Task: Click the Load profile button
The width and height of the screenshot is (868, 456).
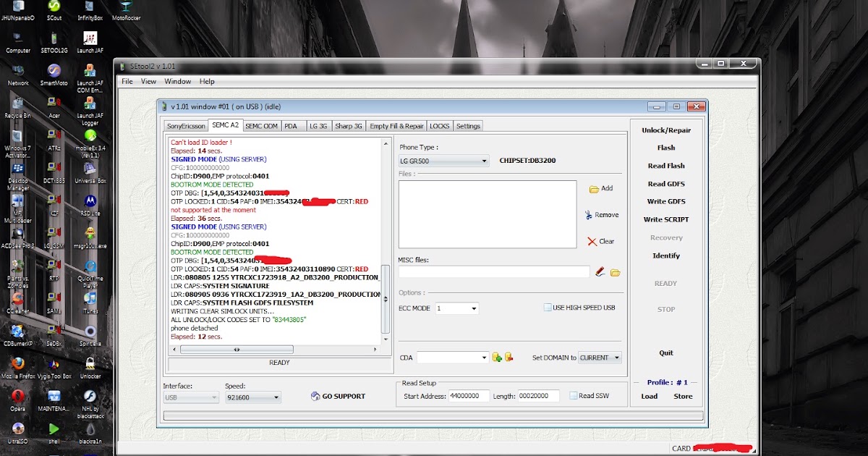Action: [x=650, y=396]
